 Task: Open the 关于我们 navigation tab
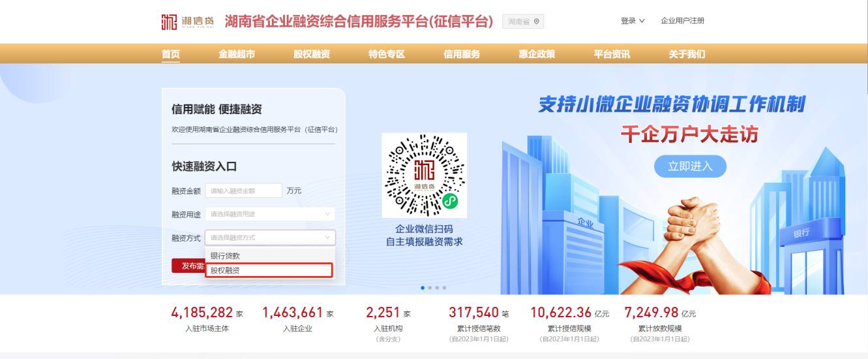coord(687,54)
